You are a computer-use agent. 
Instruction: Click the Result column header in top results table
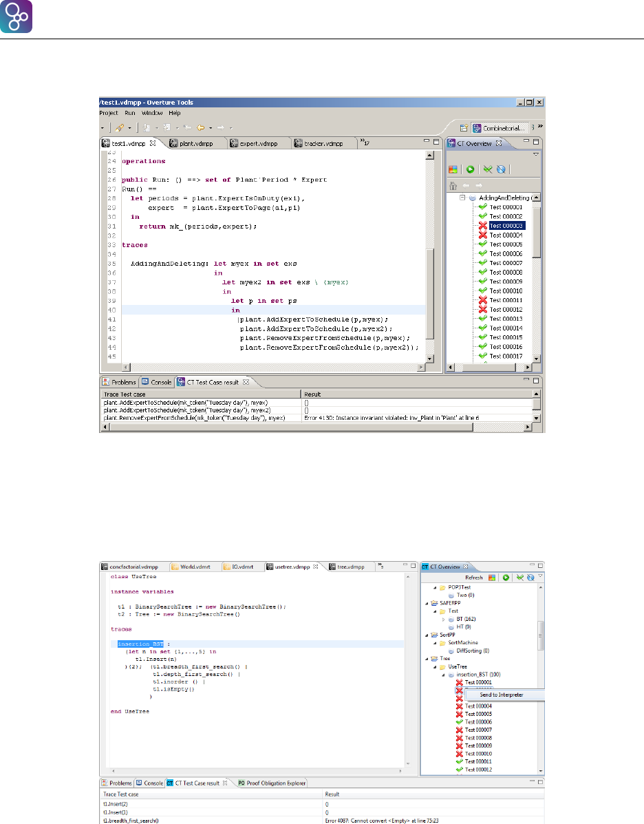tap(313, 394)
